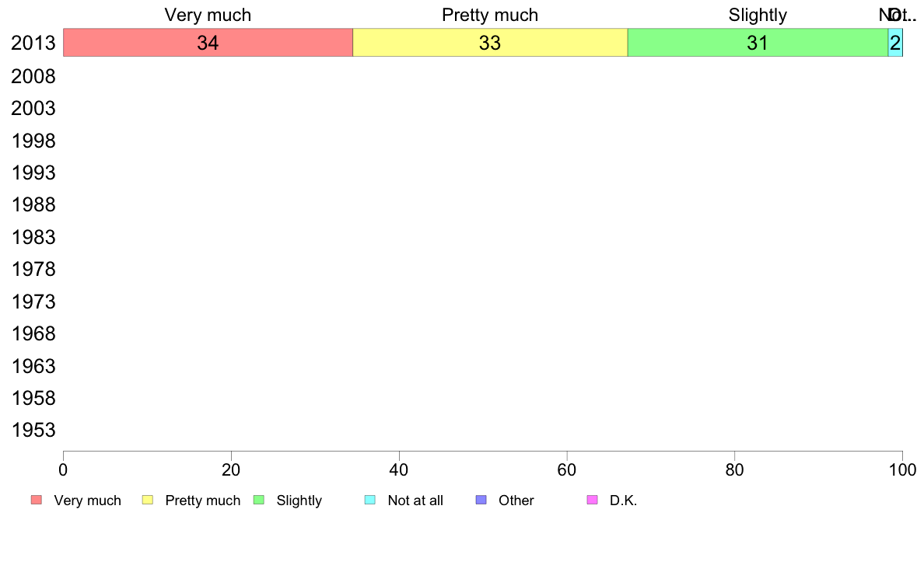Image resolution: width=924 pixels, height=572 pixels.
Task: Click the cyan Not at all legend swatch
Action: pyautogui.click(x=370, y=500)
